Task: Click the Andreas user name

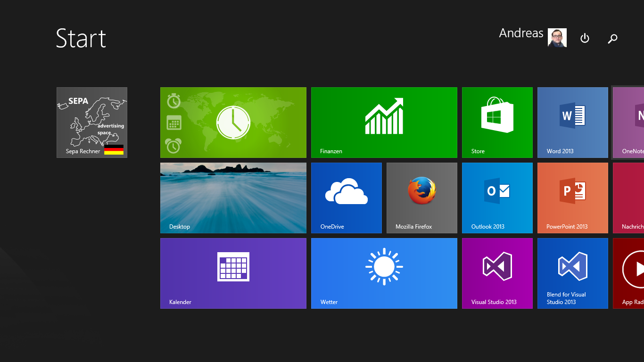Action: tap(521, 33)
